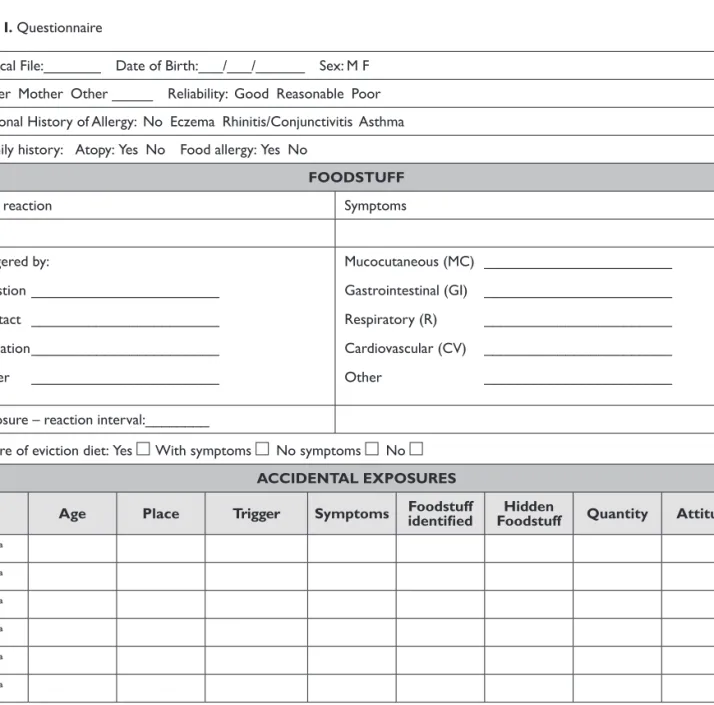Image resolution: width=714 pixels, height=705 pixels.
Task: Check the eviction diet Yes checkbox
Action: pos(143,449)
